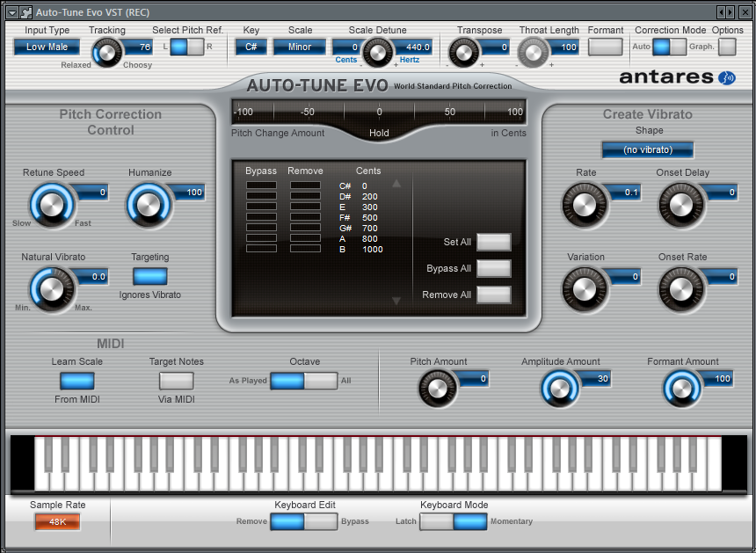
Task: Click the Transpose value field
Action: (495, 47)
